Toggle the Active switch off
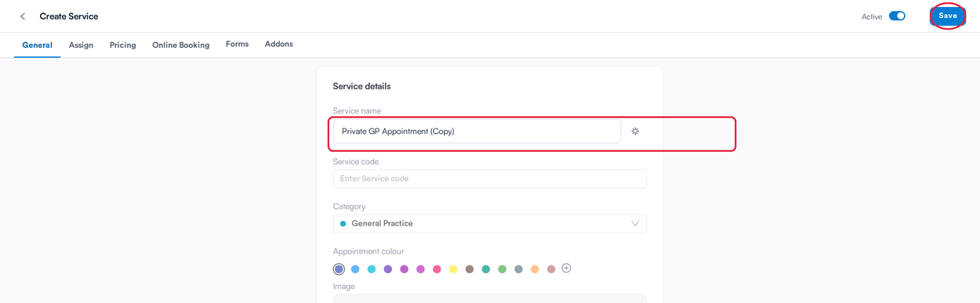980x303 pixels. pyautogui.click(x=897, y=16)
